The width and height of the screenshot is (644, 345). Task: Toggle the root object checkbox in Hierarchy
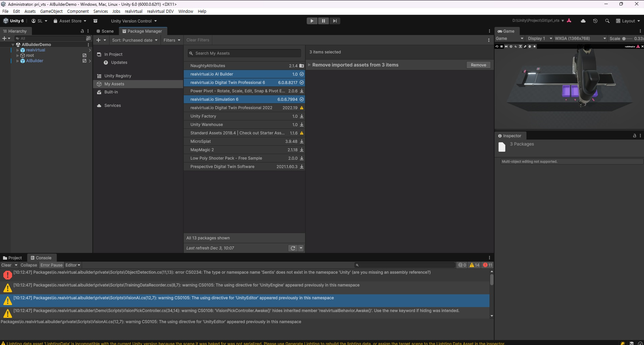[x=84, y=55]
